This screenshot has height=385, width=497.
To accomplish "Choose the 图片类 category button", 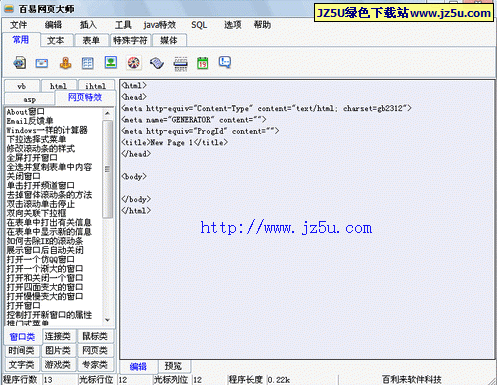I will pyautogui.click(x=58, y=350).
